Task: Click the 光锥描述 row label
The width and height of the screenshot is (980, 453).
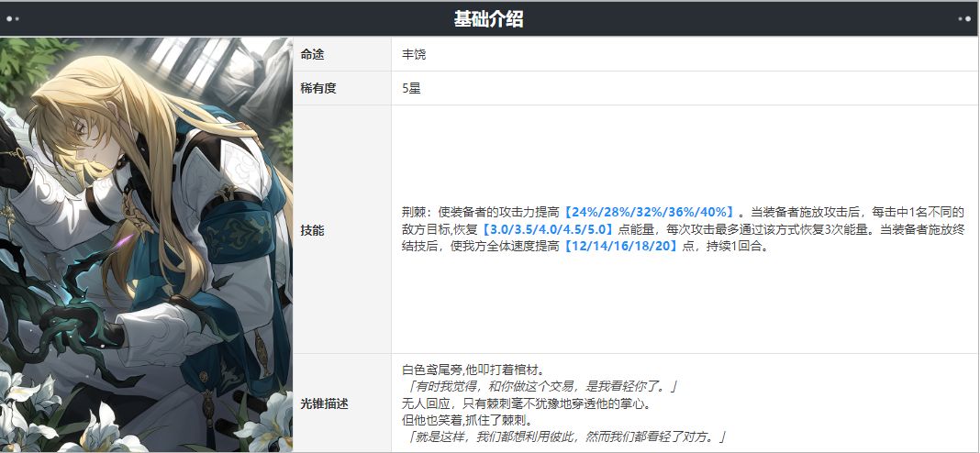Action: [x=325, y=403]
